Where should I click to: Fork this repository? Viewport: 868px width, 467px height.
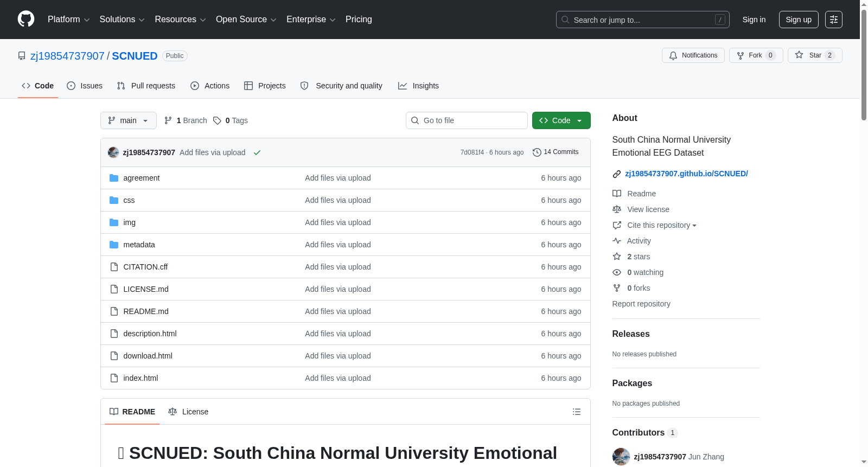point(756,55)
